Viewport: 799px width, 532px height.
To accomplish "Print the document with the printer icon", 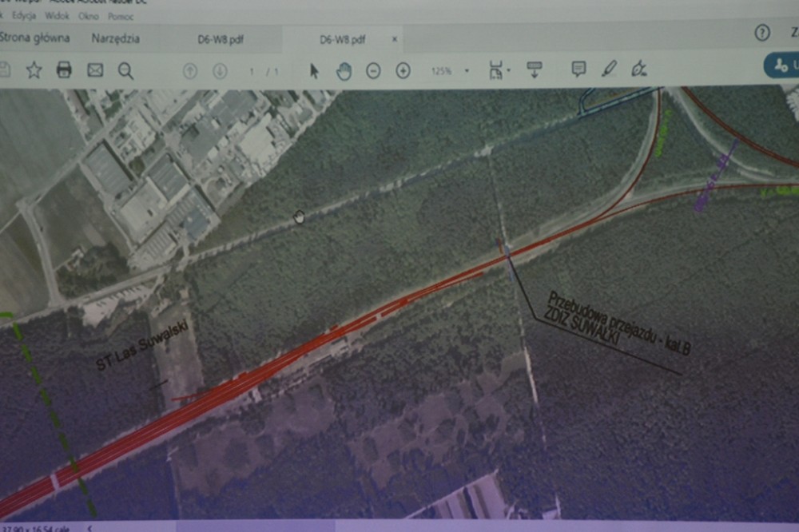I will 64,70.
